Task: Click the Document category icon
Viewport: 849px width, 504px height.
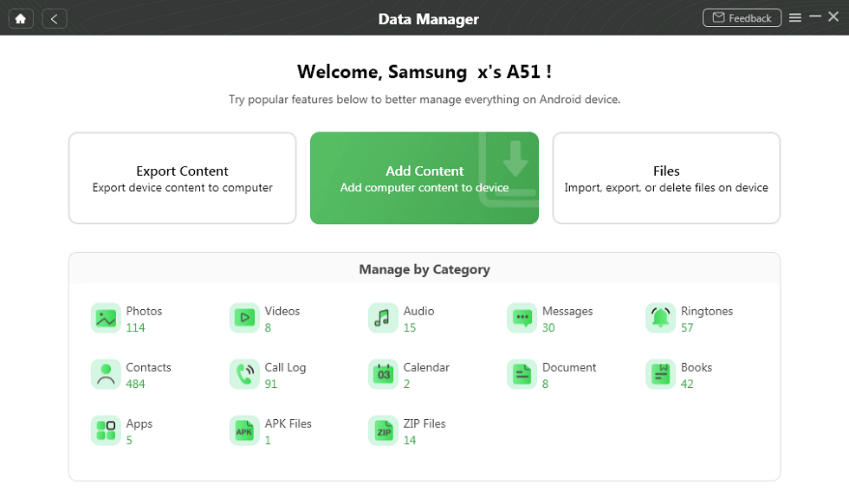Action: click(x=522, y=375)
